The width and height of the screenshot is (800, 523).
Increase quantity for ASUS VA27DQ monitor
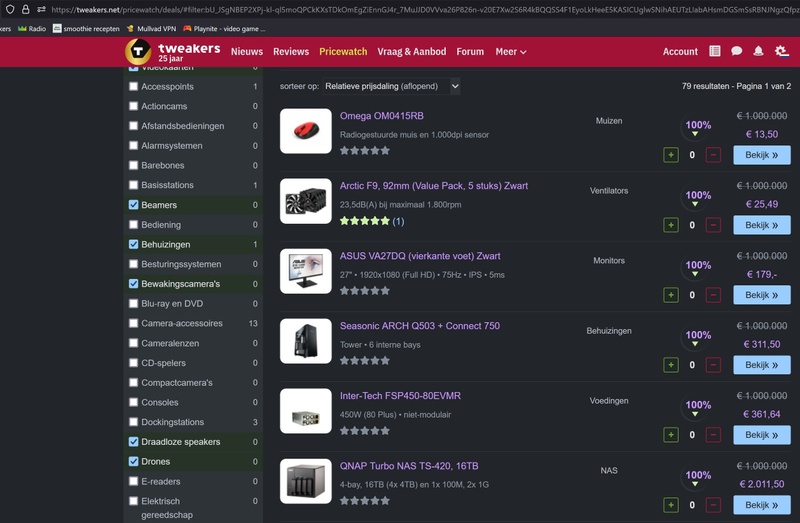tap(671, 295)
